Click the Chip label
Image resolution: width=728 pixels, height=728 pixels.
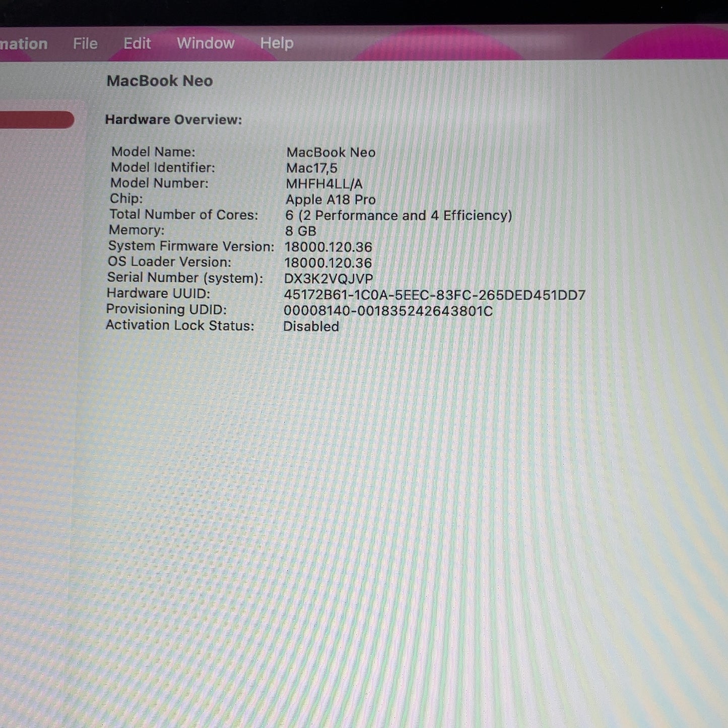(x=126, y=198)
